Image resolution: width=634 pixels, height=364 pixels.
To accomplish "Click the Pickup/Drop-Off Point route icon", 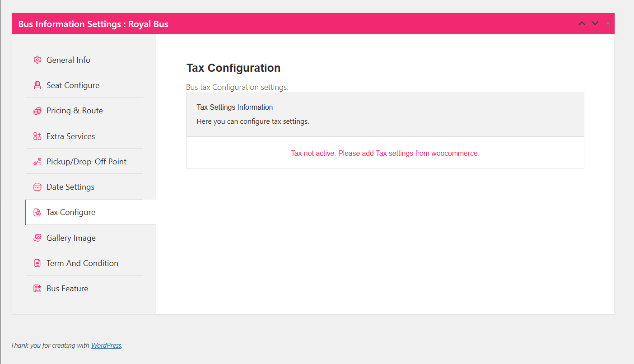I will [37, 162].
